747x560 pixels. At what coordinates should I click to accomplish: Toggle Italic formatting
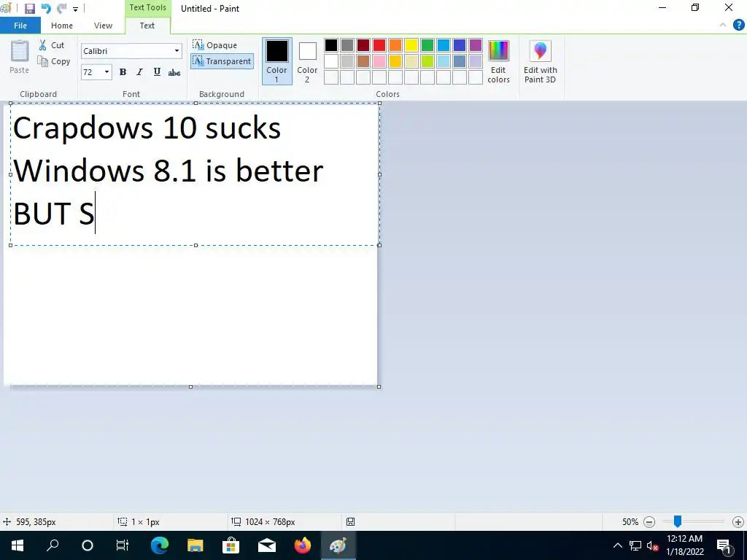[x=139, y=72]
